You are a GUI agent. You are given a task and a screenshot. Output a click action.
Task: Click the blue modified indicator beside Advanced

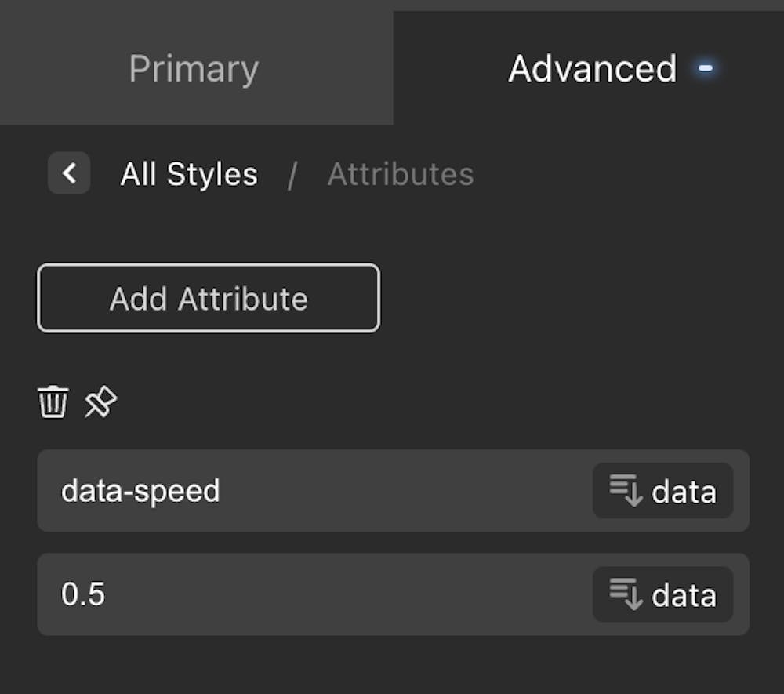point(706,69)
